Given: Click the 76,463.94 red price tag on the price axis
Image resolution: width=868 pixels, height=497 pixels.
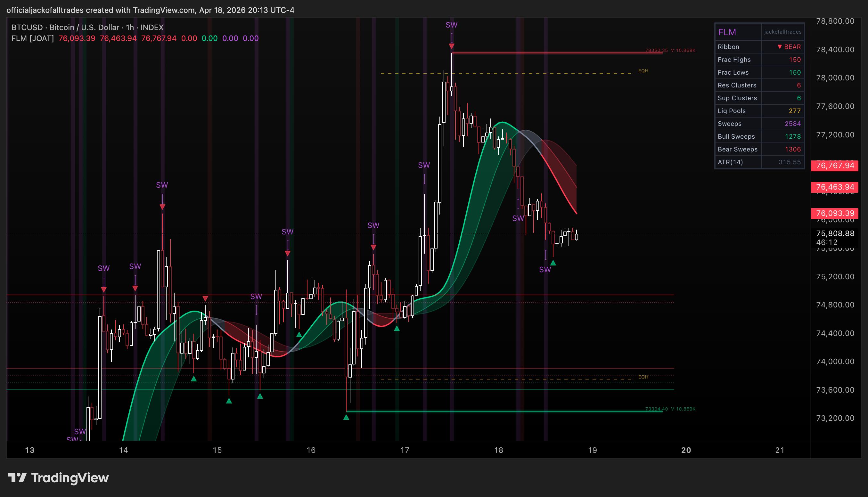Looking at the screenshot, I should [835, 187].
